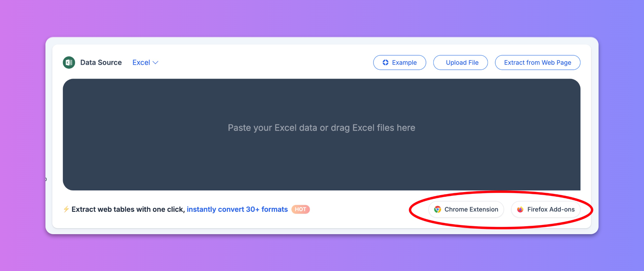The width and height of the screenshot is (644, 271).
Task: Load sample data with Example button
Action: pos(400,62)
